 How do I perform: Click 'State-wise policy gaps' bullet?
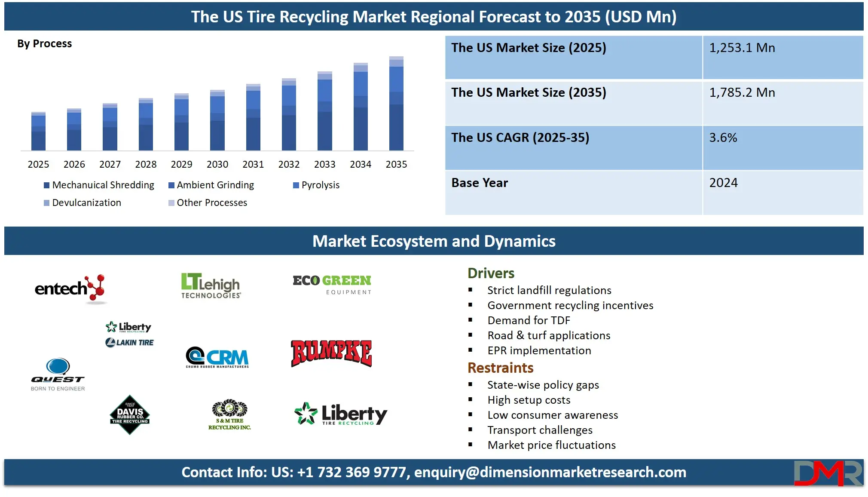point(543,385)
